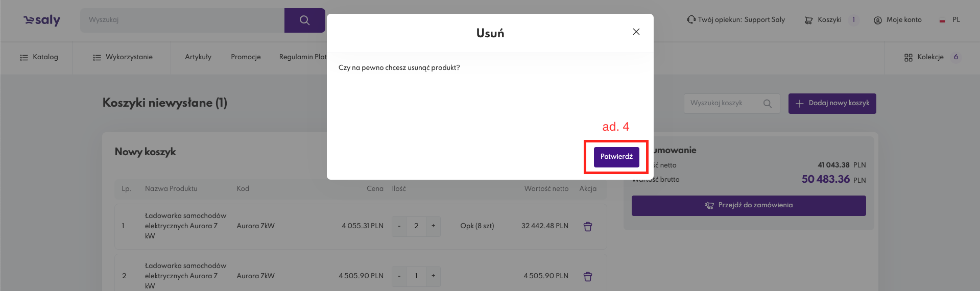Screen dimensions: 980x291
Task: Delete first product with trash icon
Action: (588, 227)
